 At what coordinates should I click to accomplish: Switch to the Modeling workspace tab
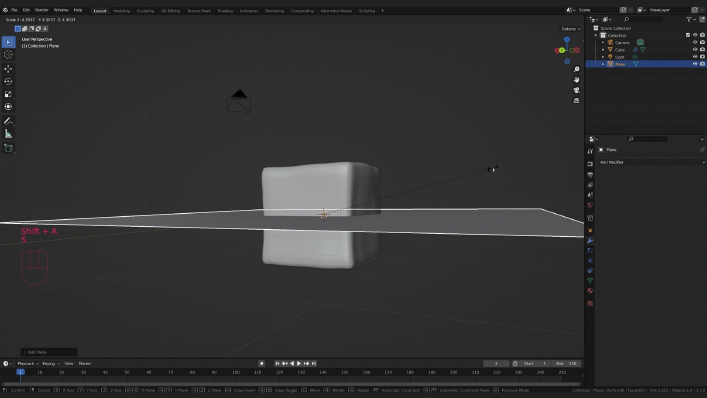tap(121, 11)
